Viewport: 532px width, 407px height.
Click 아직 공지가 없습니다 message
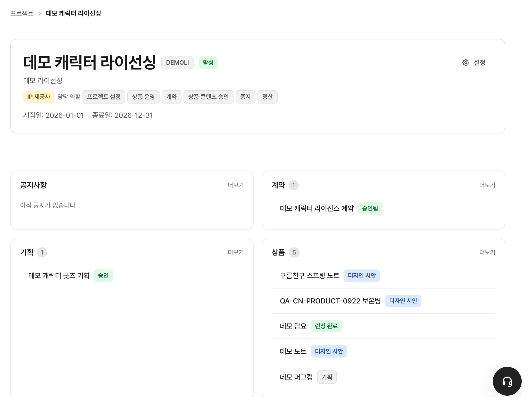point(48,205)
